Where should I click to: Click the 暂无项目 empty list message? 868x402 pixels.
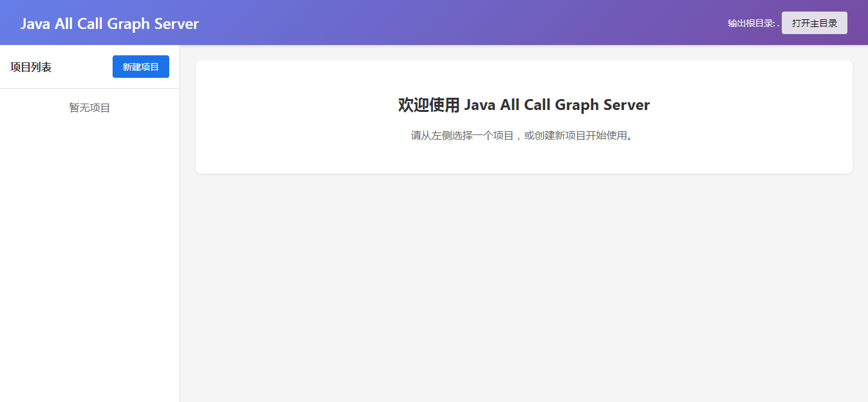point(90,108)
